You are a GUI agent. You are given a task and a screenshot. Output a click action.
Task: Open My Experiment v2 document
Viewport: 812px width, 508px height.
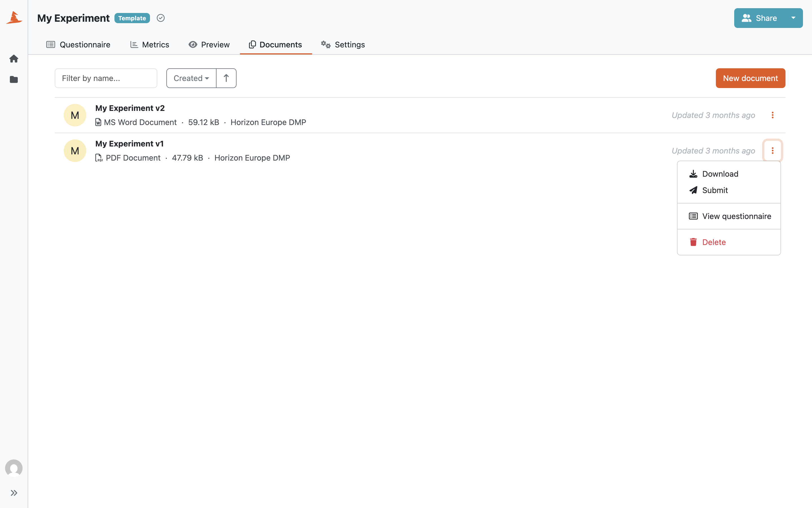(x=130, y=108)
